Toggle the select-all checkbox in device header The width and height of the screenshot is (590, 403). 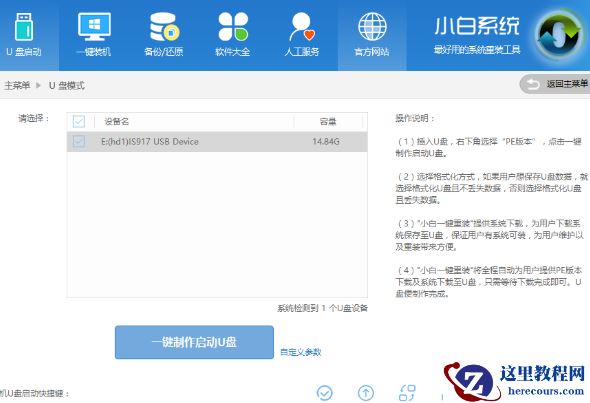(x=79, y=122)
